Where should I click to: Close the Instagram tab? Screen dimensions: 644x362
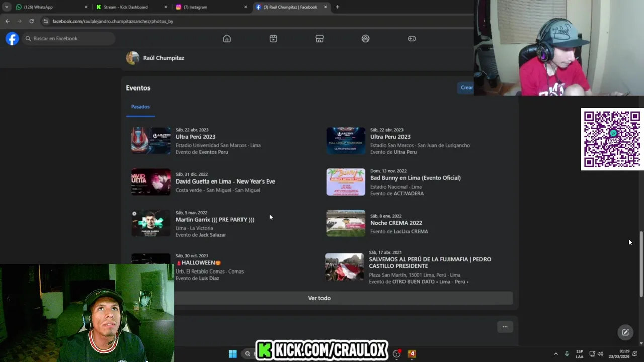[x=246, y=7]
